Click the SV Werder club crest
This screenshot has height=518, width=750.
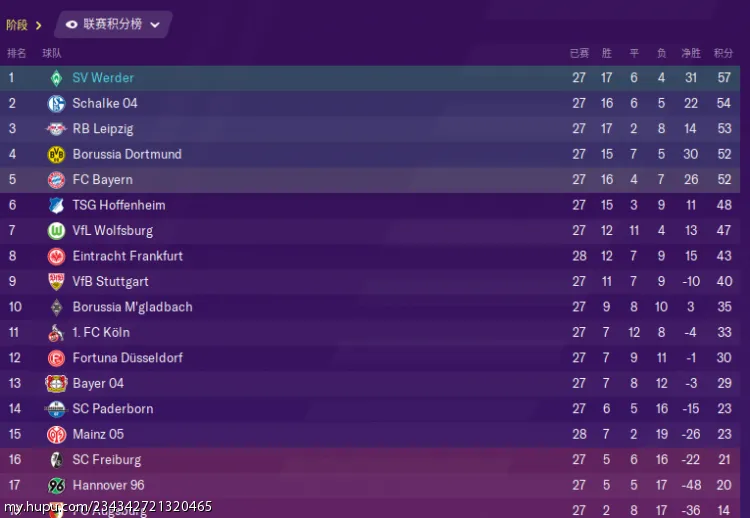click(56, 78)
